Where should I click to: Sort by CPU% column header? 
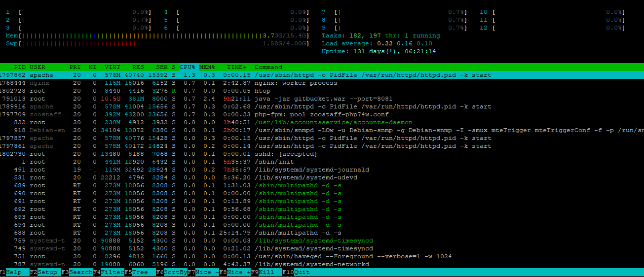(187, 67)
